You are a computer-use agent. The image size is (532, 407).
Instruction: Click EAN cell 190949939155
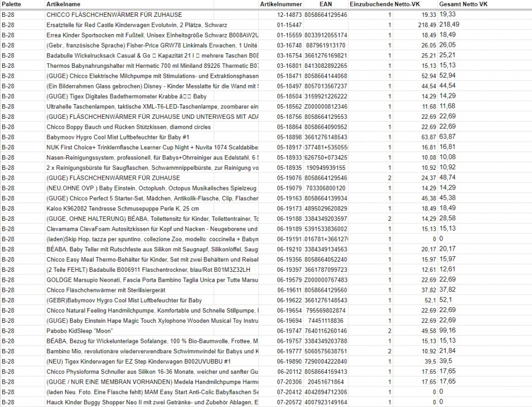pyautogui.click(x=326, y=167)
